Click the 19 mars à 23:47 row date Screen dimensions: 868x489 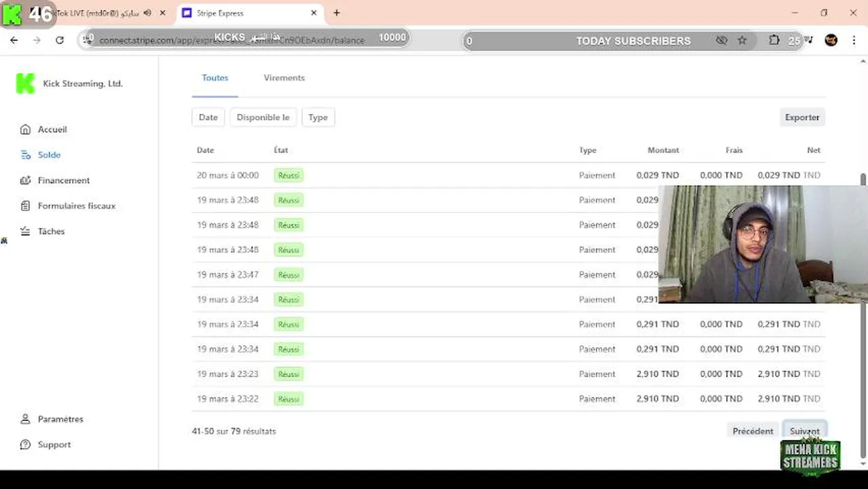point(228,274)
